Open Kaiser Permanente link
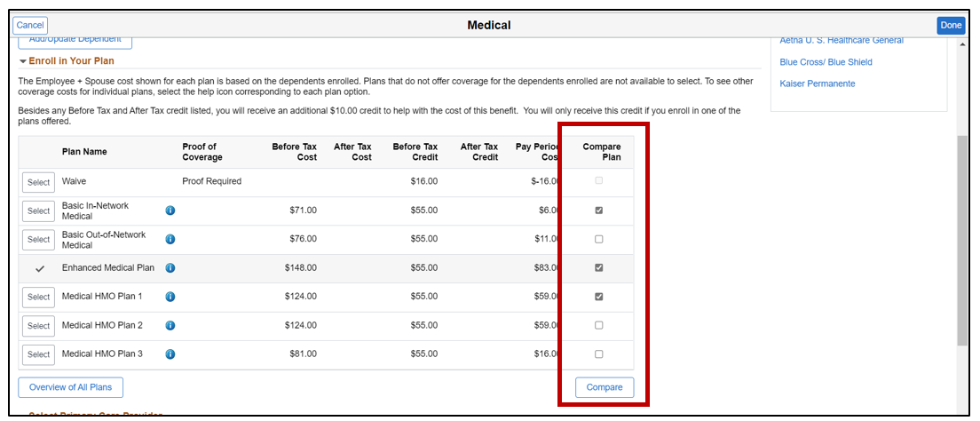This screenshot has width=980, height=421. pos(818,83)
